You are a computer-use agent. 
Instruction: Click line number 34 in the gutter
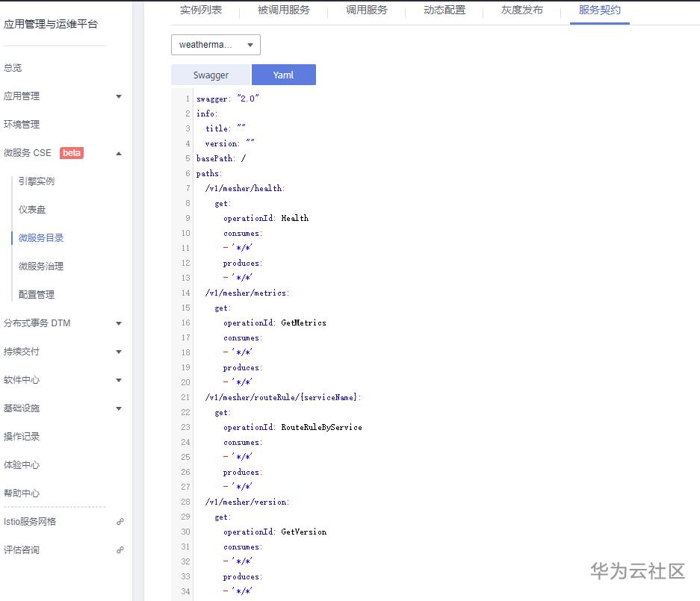coord(185,591)
